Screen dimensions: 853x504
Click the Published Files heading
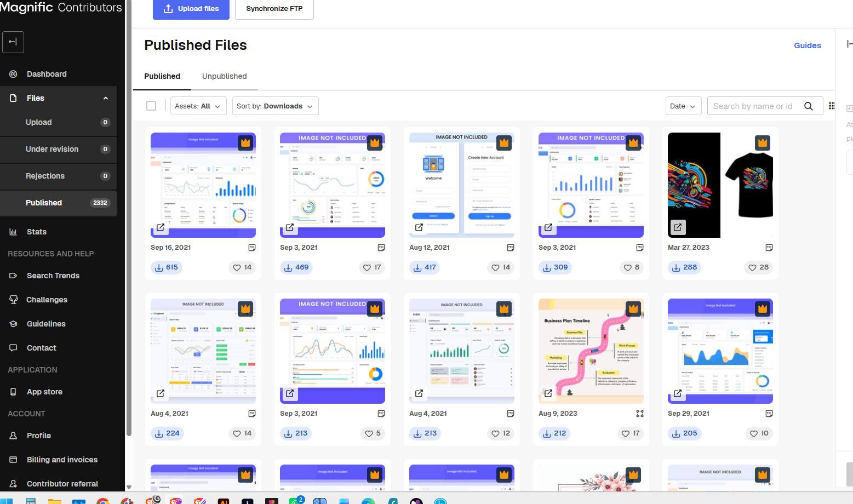pos(196,45)
